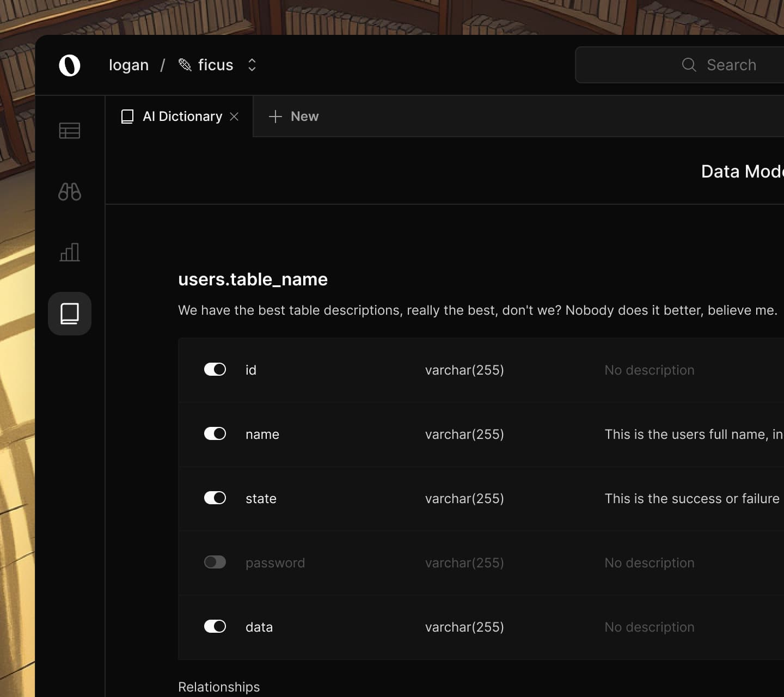
Task: Click the data column label
Action: click(259, 627)
